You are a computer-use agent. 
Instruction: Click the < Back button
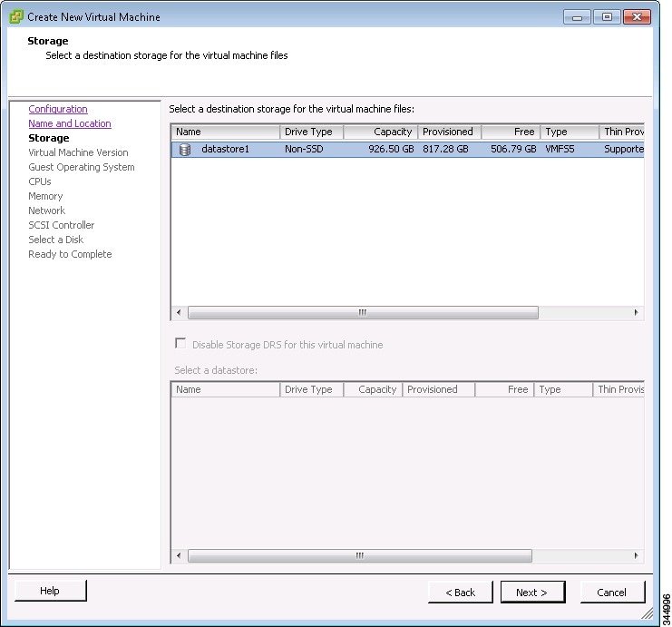pos(461,592)
